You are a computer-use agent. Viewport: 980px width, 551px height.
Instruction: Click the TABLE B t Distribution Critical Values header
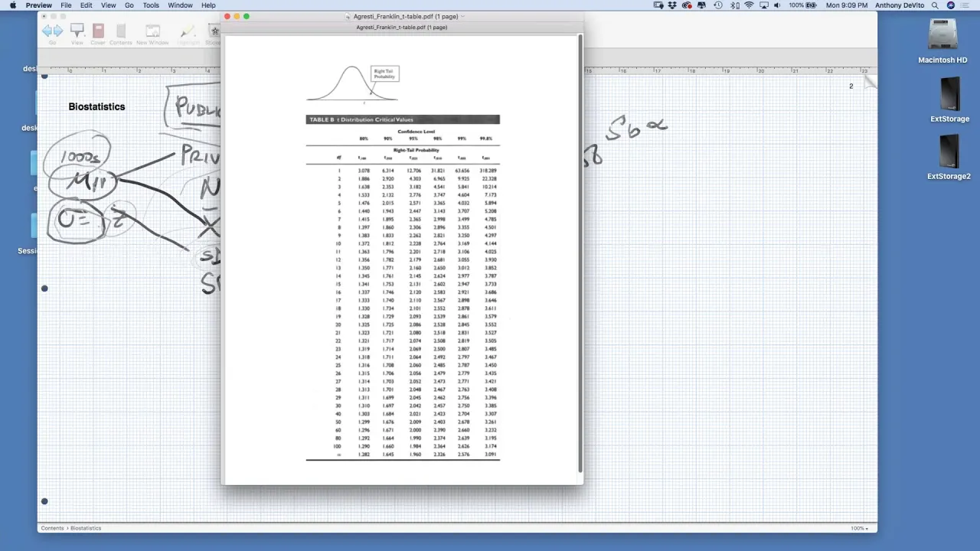click(403, 119)
